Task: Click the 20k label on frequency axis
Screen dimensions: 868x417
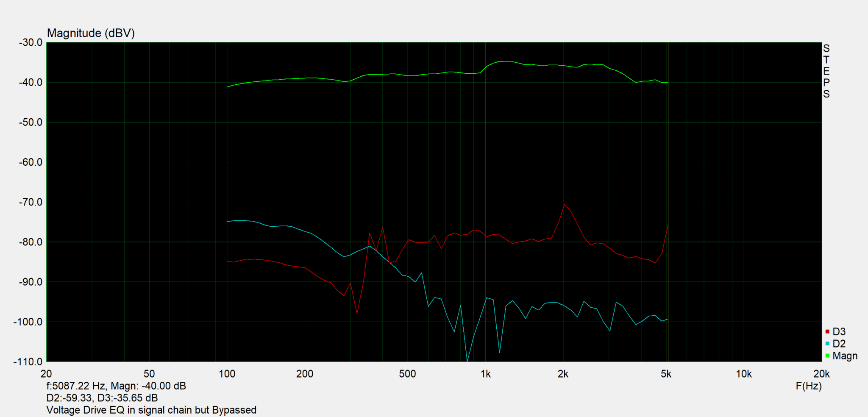Action: pyautogui.click(x=821, y=374)
